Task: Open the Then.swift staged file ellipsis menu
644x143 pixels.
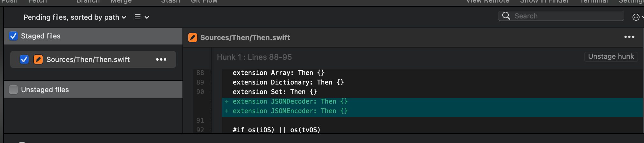Action: (161, 59)
